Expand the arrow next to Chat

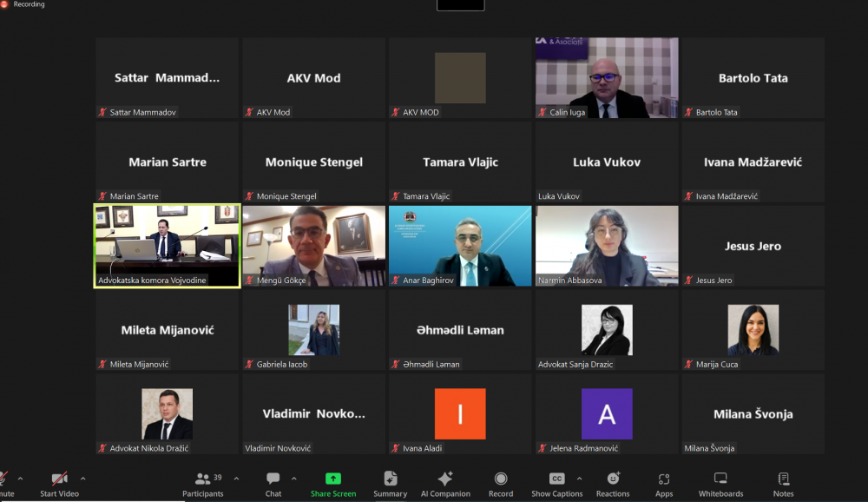pos(293,479)
